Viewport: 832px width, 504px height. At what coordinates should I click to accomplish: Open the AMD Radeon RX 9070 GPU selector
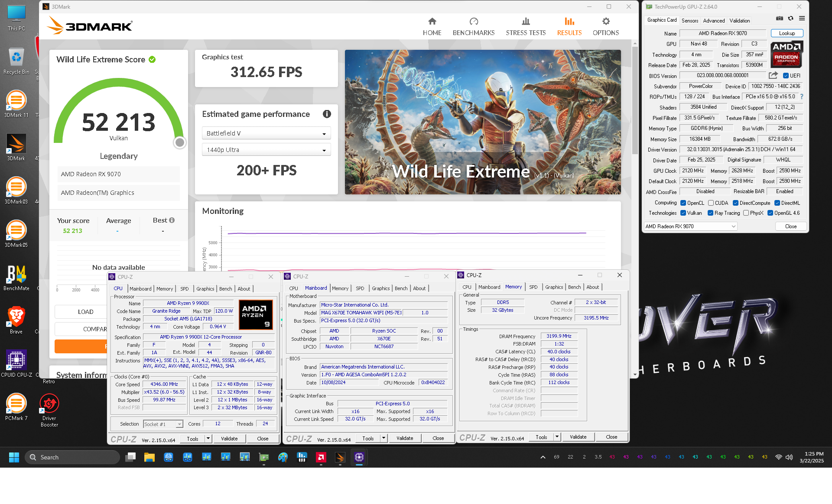691,226
